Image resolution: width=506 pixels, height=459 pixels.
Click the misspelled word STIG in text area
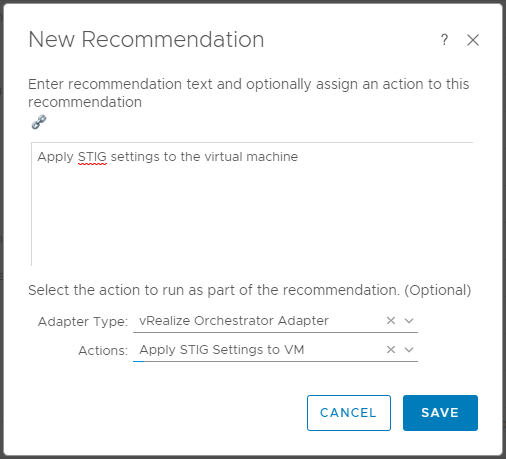[x=92, y=157]
